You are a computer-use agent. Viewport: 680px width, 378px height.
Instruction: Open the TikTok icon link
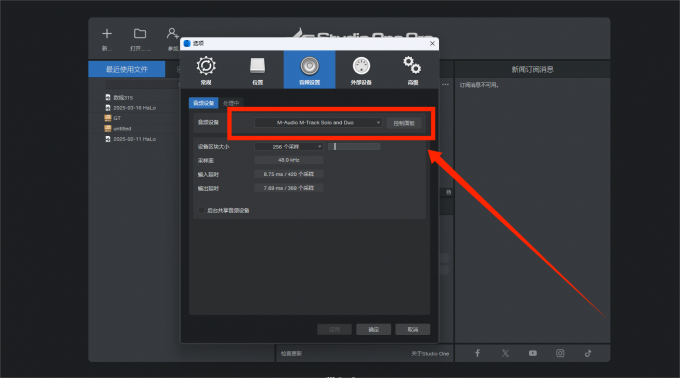click(588, 353)
